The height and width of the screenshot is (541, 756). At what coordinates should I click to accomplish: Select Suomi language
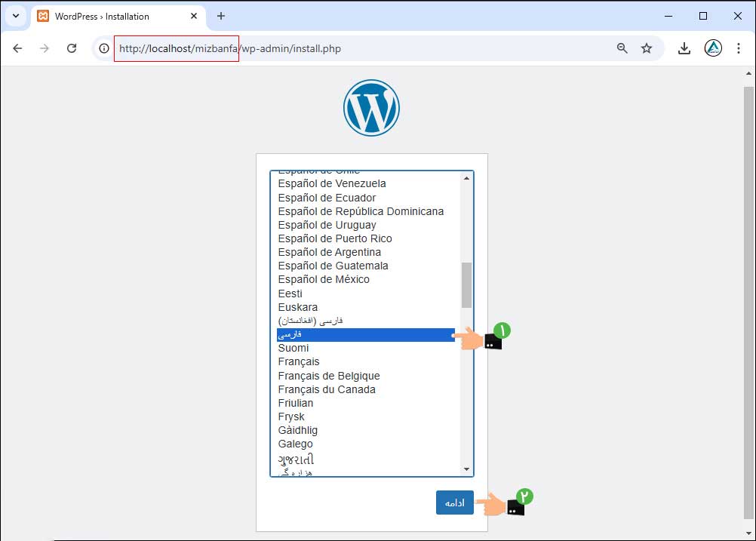click(365, 348)
